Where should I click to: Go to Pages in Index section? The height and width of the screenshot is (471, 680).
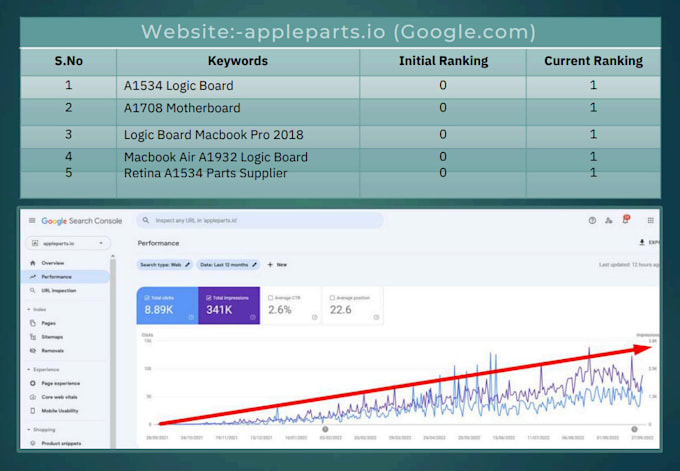[65, 323]
